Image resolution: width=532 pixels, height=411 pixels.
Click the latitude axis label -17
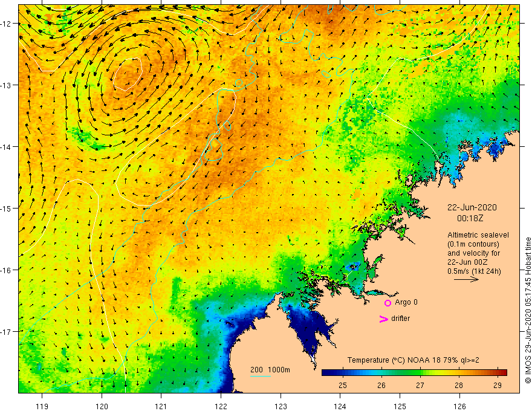point(6,332)
